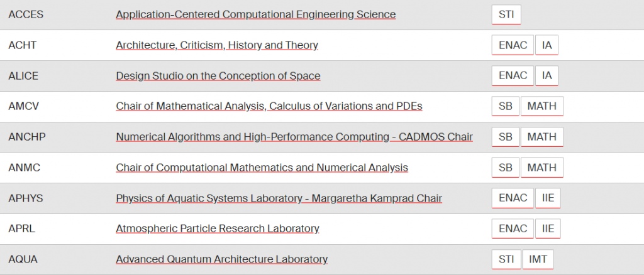
Task: Click the ACCES acronym cell
Action: [26, 14]
